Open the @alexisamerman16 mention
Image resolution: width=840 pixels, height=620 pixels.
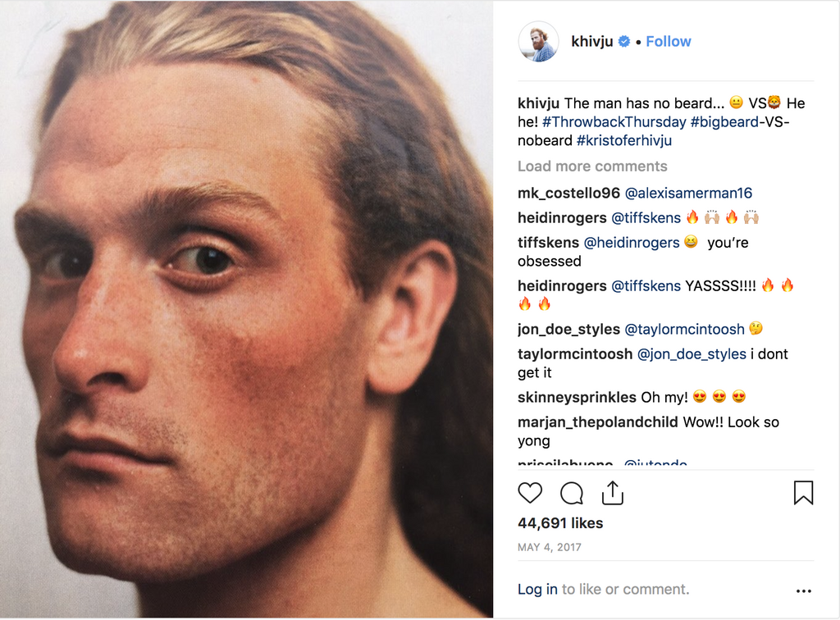pyautogui.click(x=688, y=194)
